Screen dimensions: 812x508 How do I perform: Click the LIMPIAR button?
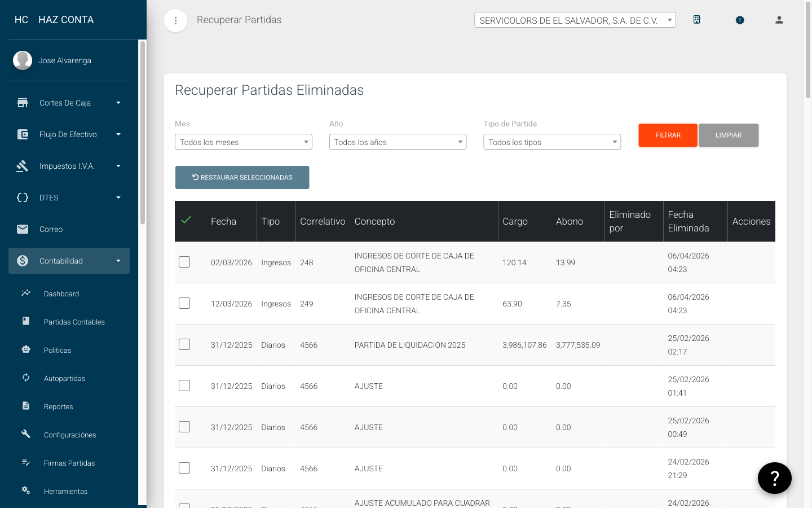[729, 135]
